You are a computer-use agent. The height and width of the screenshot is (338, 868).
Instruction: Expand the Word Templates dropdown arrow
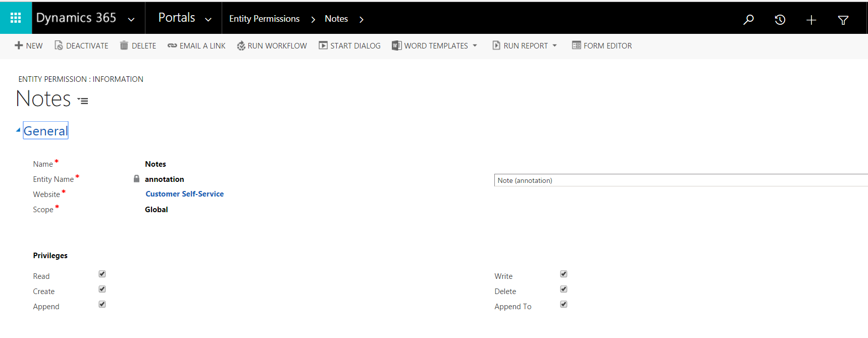[475, 45]
